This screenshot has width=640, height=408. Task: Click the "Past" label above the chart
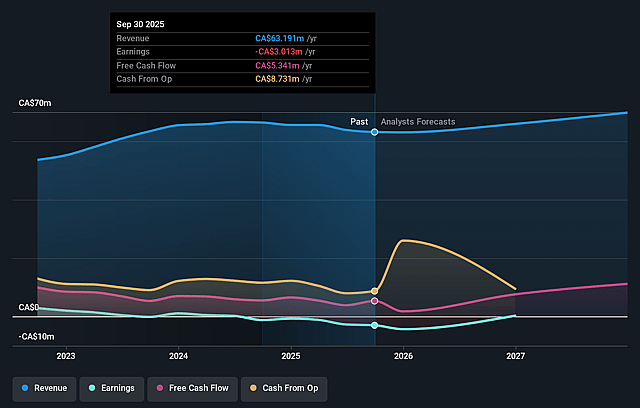[358, 122]
